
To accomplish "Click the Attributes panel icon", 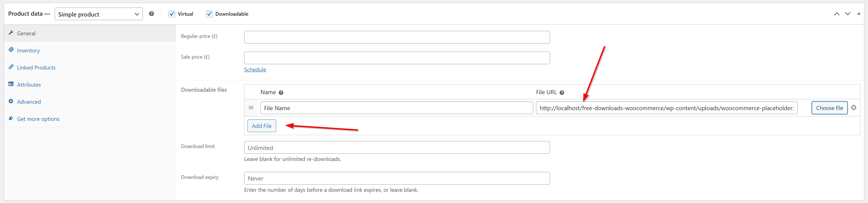I will click(11, 84).
